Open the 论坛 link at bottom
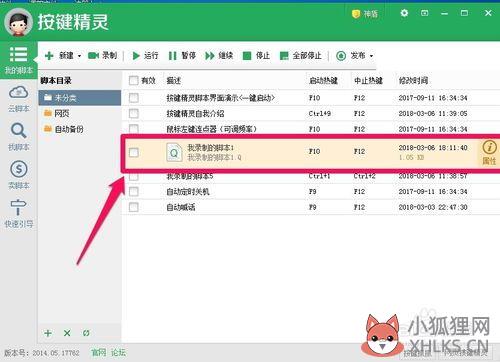Screen dimensions: 500x362 pos(118,353)
